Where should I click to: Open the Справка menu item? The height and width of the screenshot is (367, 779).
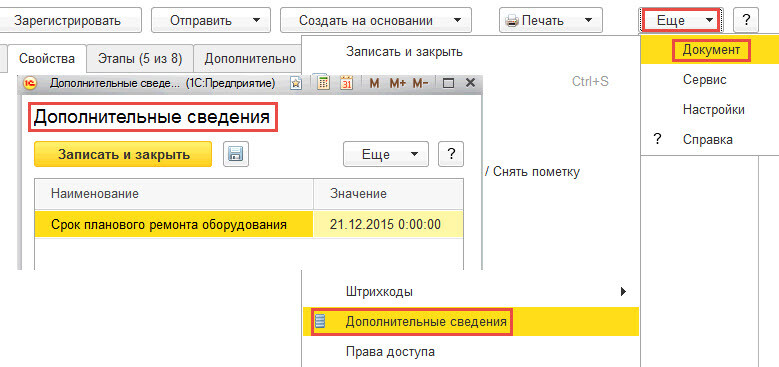(707, 140)
